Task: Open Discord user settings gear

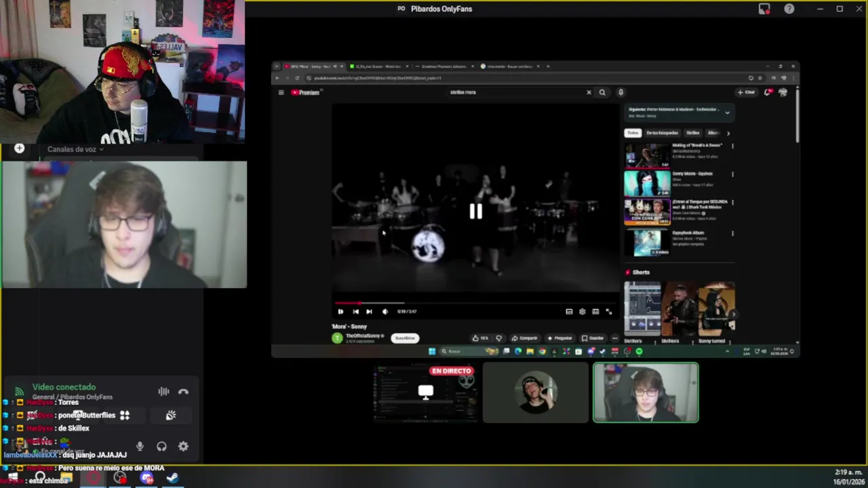Action: point(183,446)
